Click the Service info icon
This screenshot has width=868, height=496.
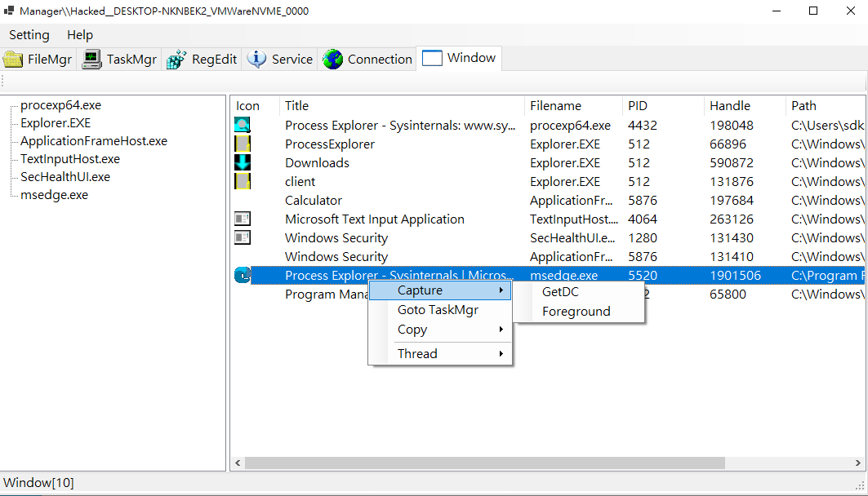coord(256,60)
